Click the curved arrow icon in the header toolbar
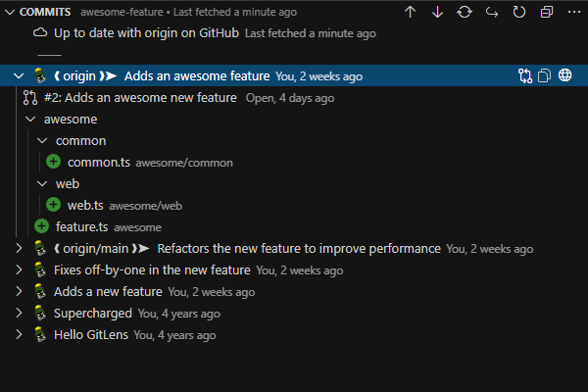 point(491,12)
